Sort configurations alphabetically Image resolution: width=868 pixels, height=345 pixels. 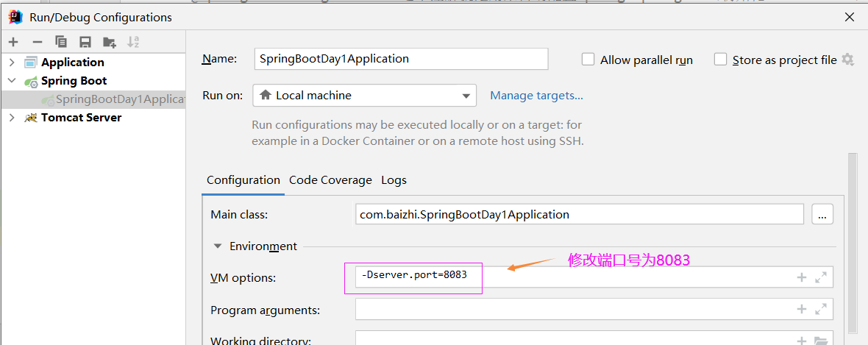pos(133,42)
